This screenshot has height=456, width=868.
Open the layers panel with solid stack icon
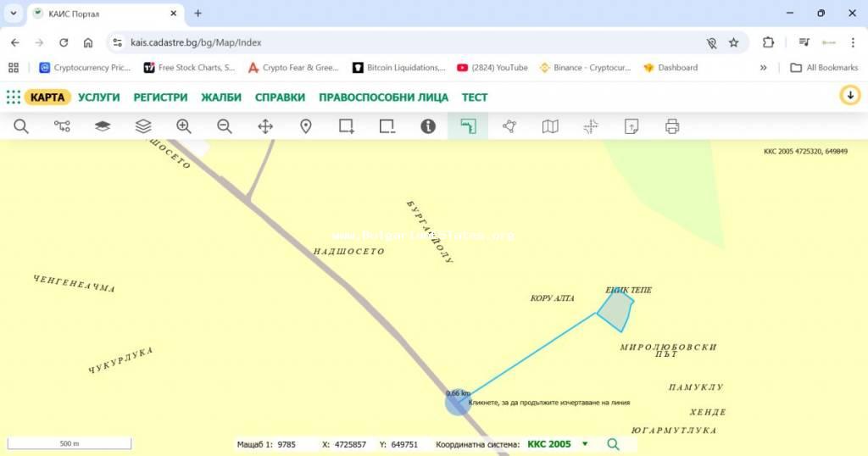(103, 126)
